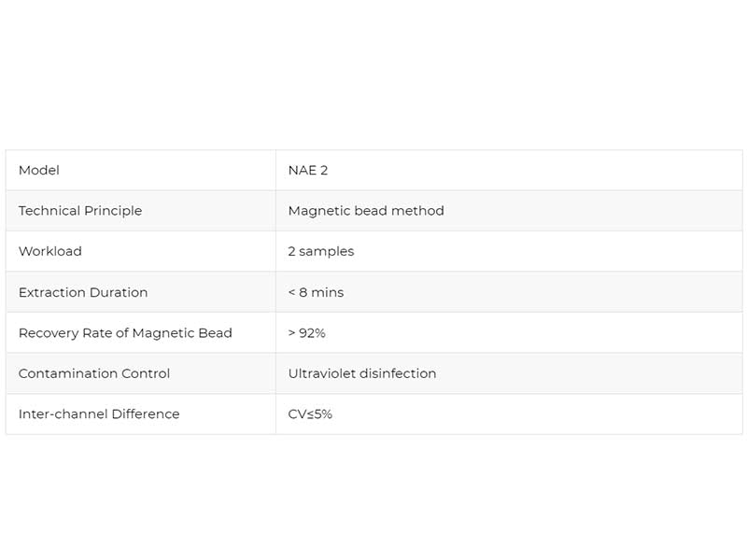Click the Extraction Duration label
747x560 pixels.
[x=83, y=292]
